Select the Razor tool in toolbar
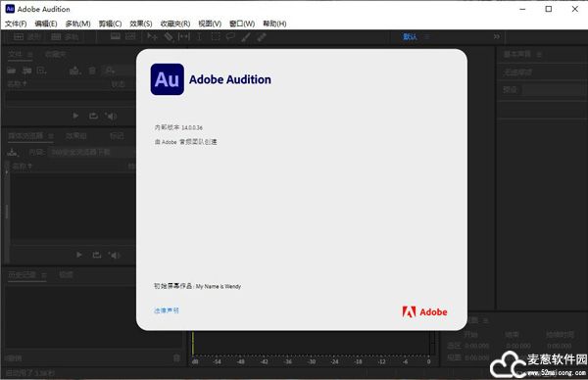 (x=169, y=36)
